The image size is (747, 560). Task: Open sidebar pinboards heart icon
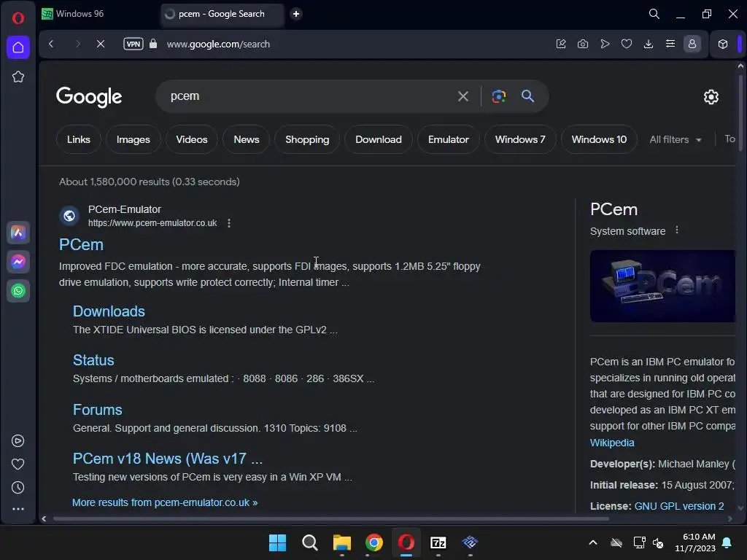pos(18,464)
